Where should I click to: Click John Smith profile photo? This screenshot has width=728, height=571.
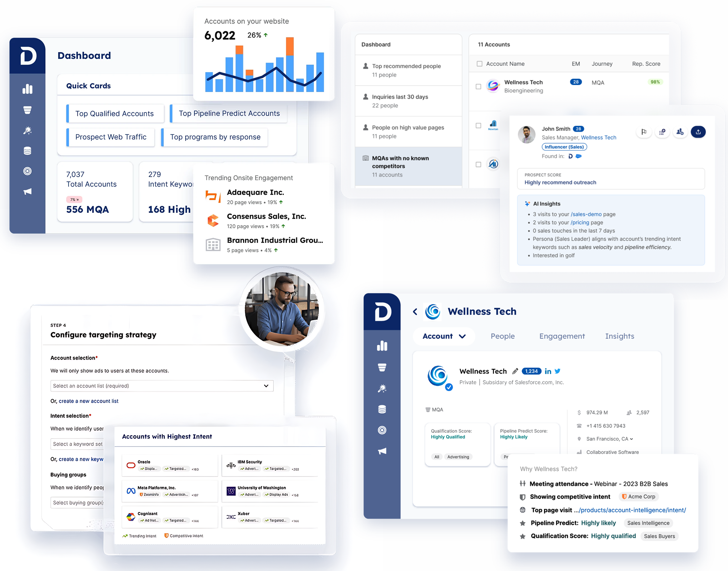pyautogui.click(x=527, y=135)
